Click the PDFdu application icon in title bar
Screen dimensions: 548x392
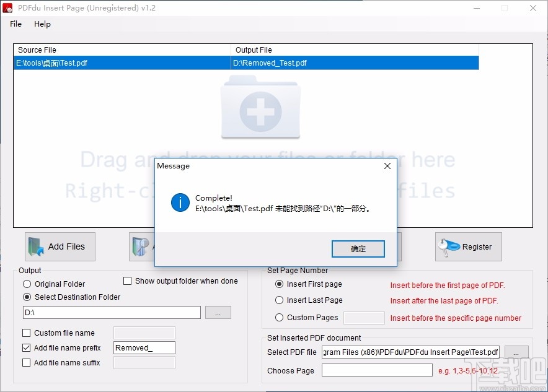(8, 8)
